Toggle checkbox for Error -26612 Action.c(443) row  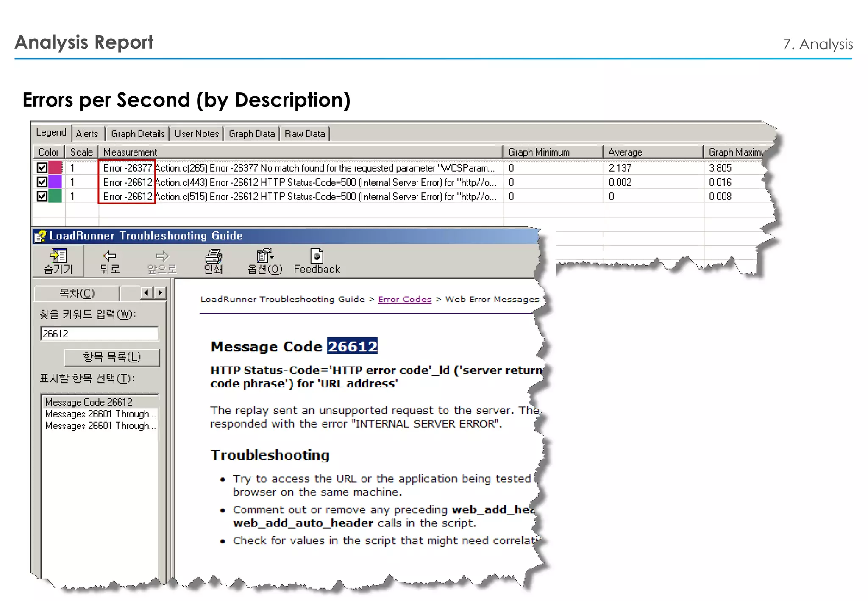pos(42,182)
